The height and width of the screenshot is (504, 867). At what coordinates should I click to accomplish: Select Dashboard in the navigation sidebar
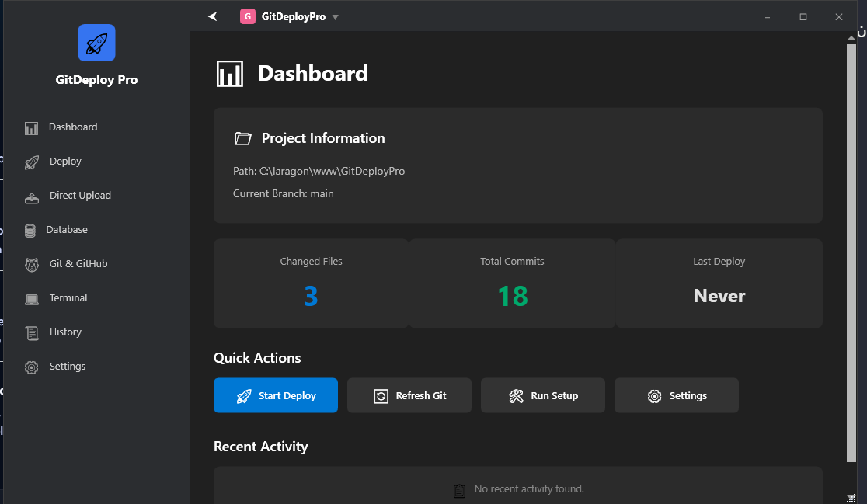pyautogui.click(x=73, y=127)
